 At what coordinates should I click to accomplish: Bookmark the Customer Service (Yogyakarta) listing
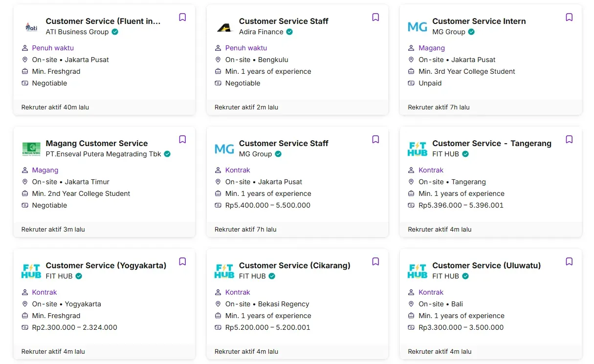182,261
